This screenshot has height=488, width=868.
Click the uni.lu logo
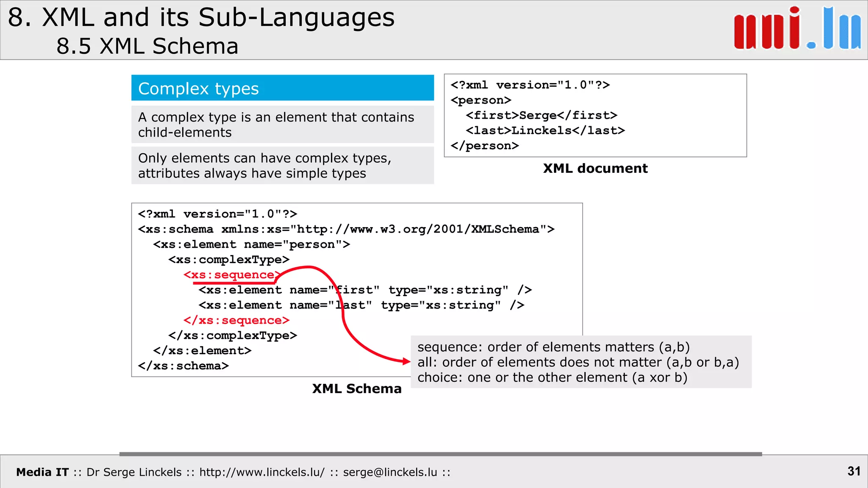(x=797, y=28)
